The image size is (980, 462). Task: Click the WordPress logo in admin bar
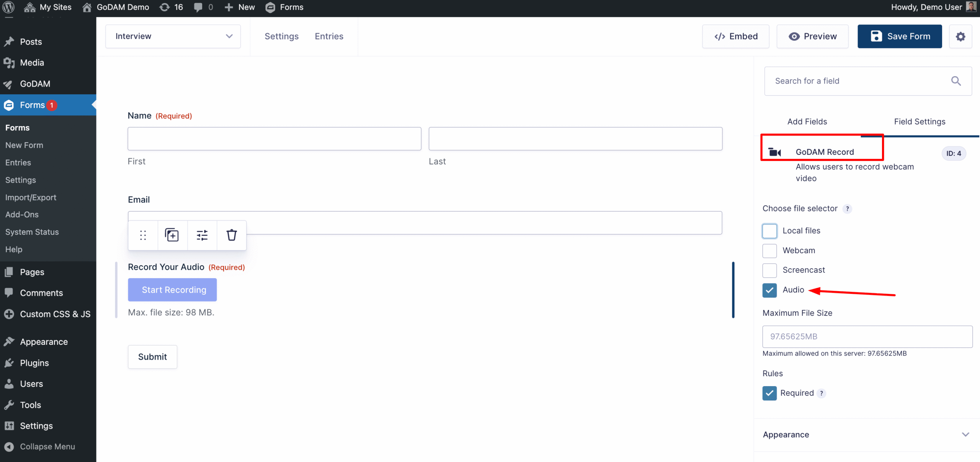[8, 7]
